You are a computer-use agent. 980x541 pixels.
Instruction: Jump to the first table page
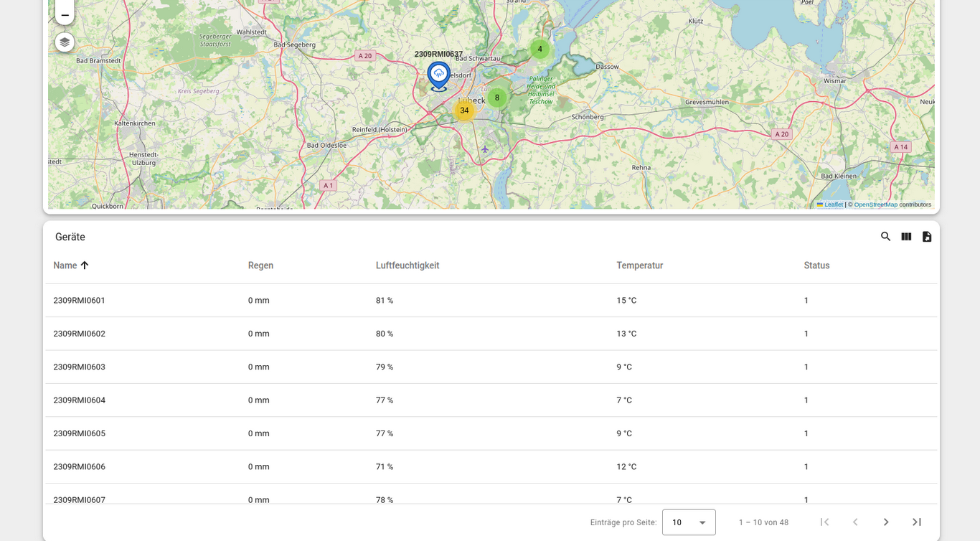tap(824, 522)
